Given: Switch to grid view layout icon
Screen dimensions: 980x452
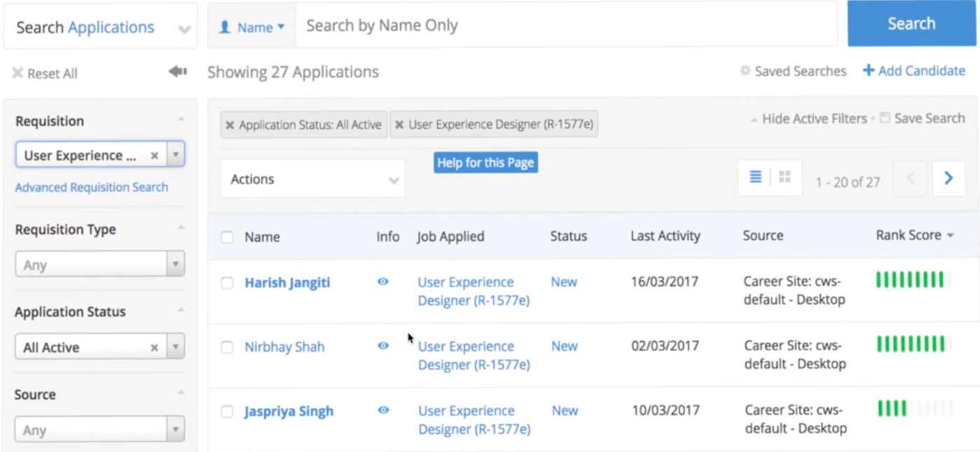Looking at the screenshot, I should 785,177.
